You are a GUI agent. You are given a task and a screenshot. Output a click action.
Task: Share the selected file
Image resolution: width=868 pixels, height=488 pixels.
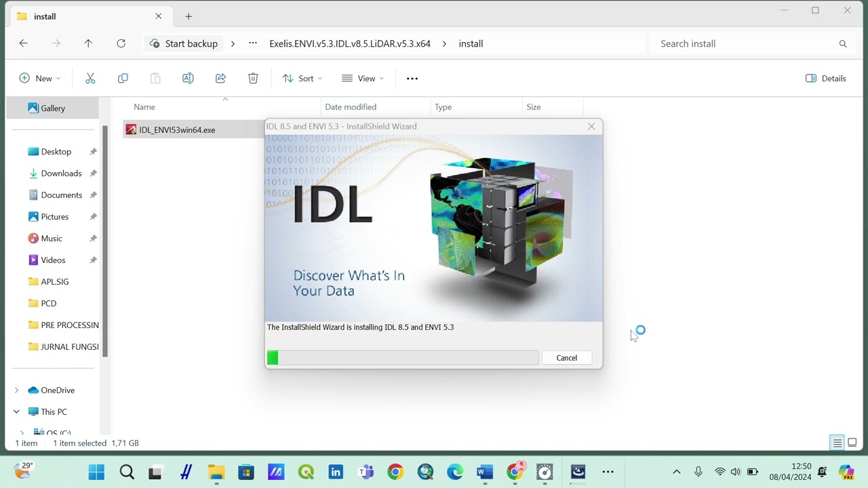pyautogui.click(x=220, y=79)
